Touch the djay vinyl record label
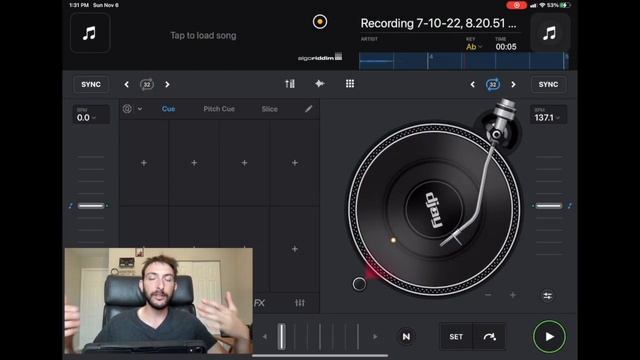The image size is (640, 360). click(x=434, y=209)
